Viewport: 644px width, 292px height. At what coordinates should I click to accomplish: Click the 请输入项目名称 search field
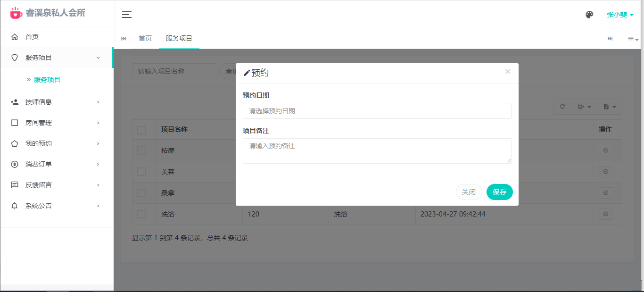[x=174, y=71]
